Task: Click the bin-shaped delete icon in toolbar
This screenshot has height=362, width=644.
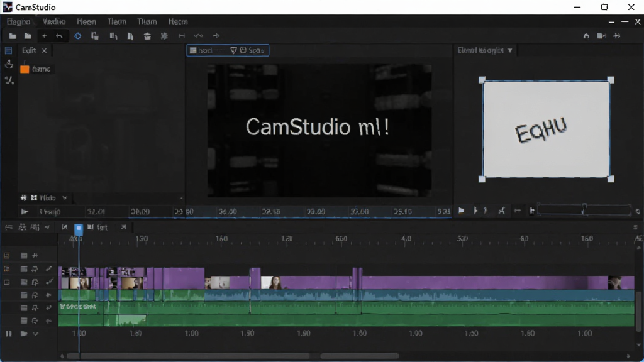Action: pyautogui.click(x=147, y=36)
